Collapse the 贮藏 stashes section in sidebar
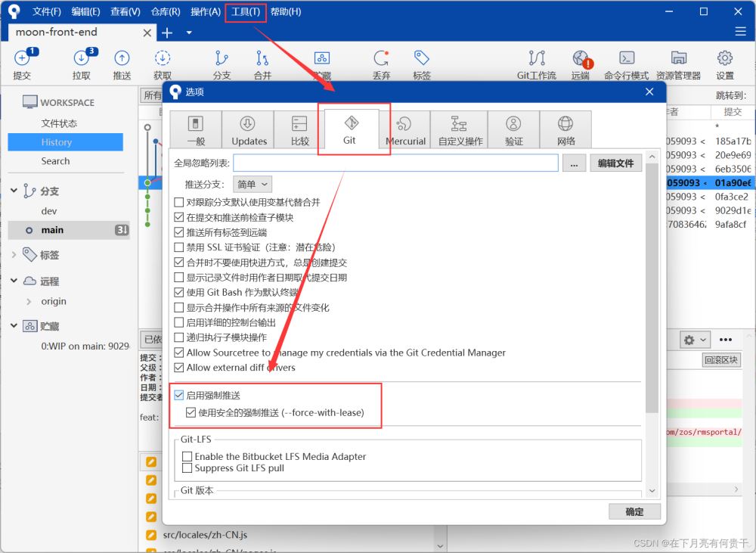The image size is (756, 553). 14,326
